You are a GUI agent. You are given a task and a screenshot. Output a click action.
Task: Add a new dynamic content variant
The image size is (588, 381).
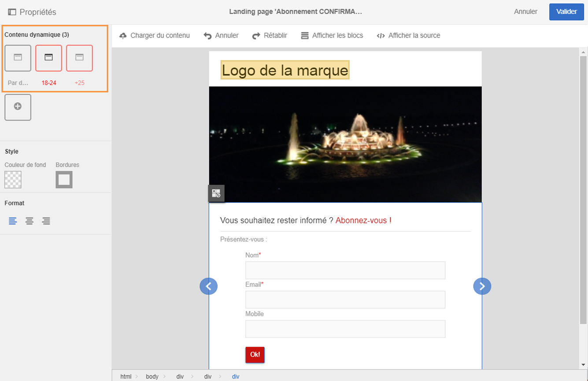[18, 107]
